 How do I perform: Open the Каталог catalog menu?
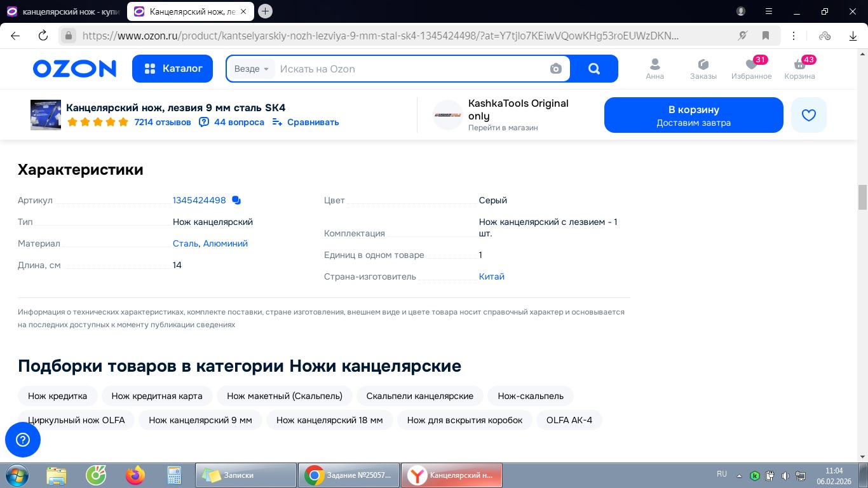173,69
